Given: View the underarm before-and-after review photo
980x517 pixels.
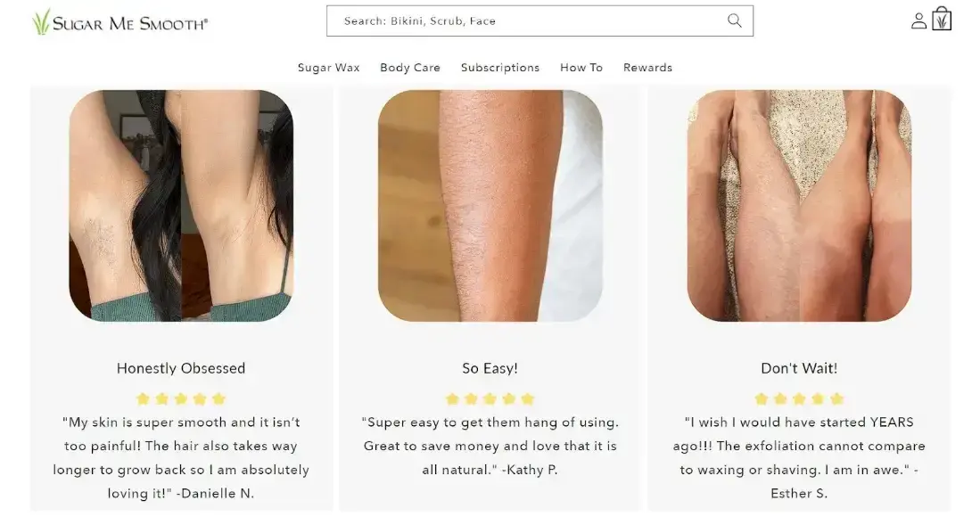Looking at the screenshot, I should [181, 207].
